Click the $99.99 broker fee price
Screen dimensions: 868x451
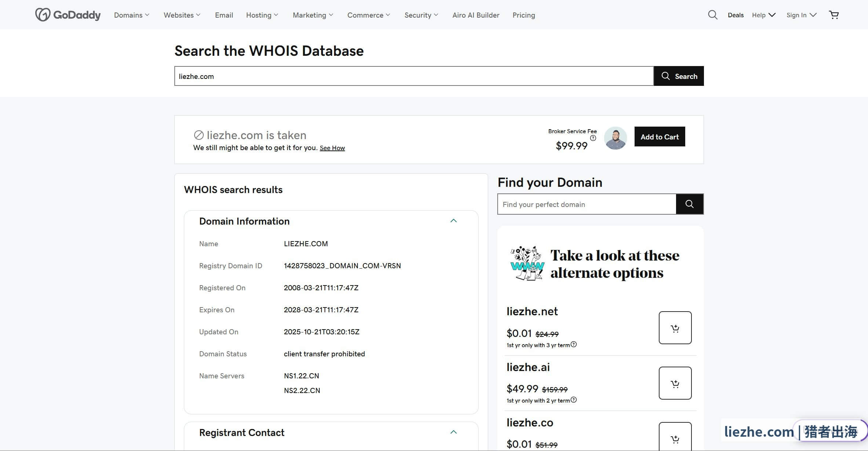(x=571, y=146)
